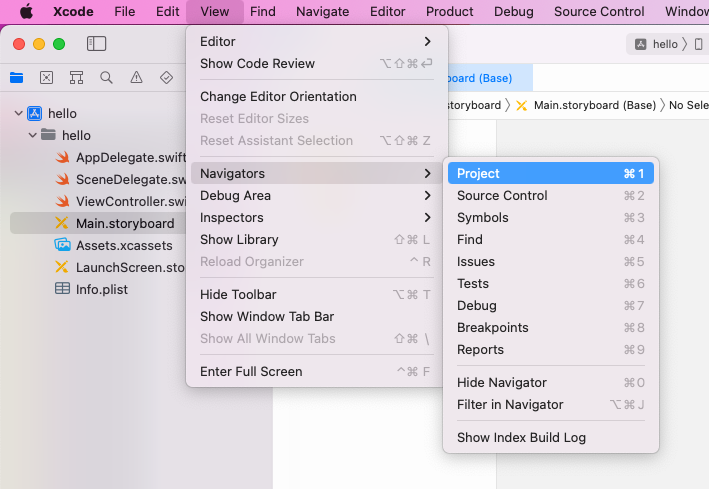Choose Change Editor Orientation

pos(316,96)
